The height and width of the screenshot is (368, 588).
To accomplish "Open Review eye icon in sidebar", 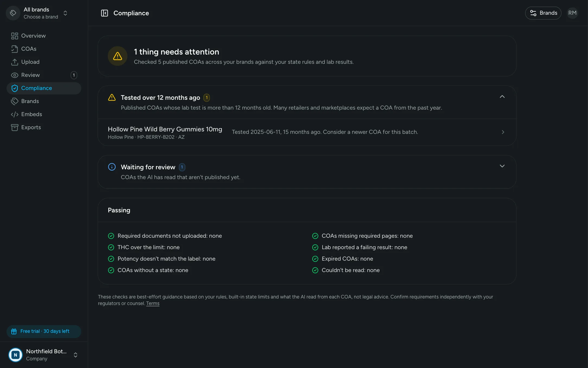I will point(14,75).
